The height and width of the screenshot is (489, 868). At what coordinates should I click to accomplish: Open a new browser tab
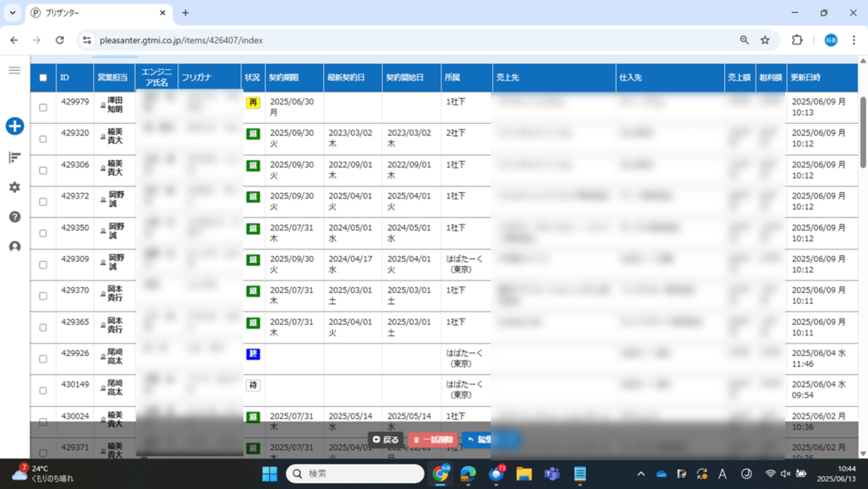tap(186, 13)
